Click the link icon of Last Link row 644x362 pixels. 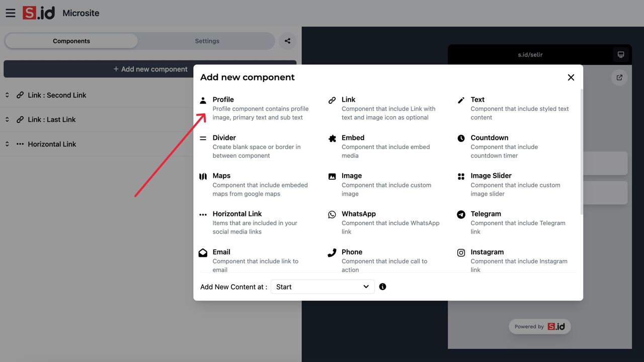pyautogui.click(x=20, y=119)
